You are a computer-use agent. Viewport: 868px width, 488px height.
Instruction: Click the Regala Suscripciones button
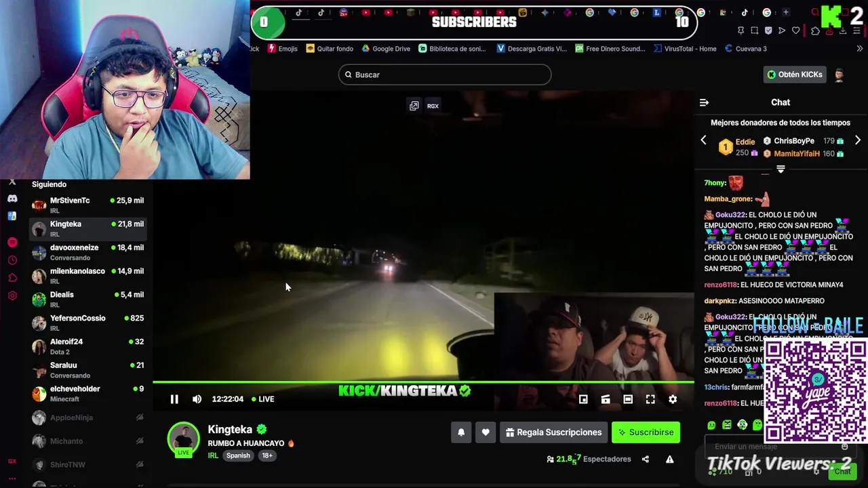click(553, 432)
